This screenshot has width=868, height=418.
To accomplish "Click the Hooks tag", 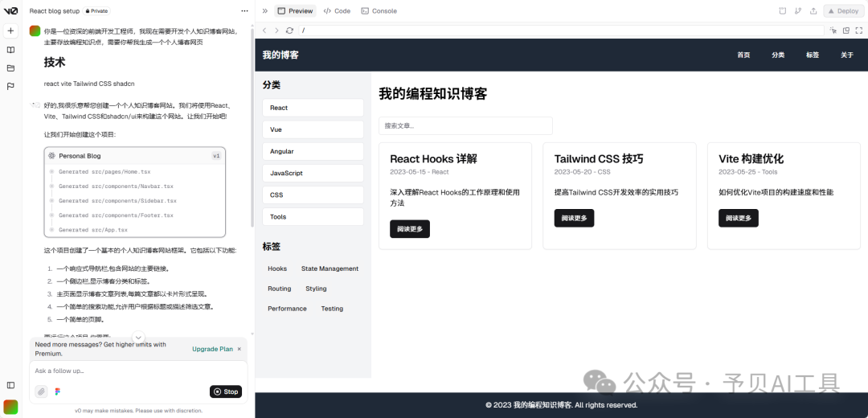I will [277, 268].
